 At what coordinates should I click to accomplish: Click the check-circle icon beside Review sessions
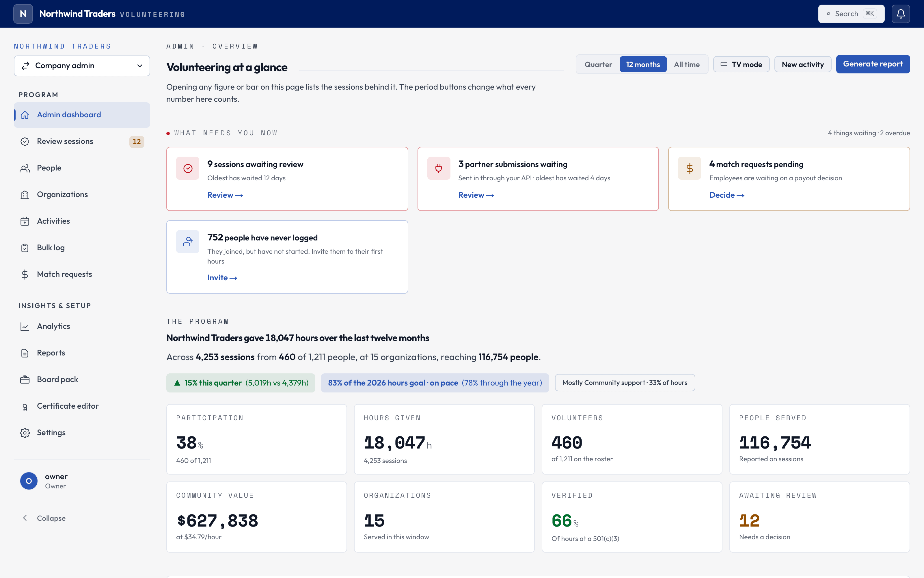25,141
